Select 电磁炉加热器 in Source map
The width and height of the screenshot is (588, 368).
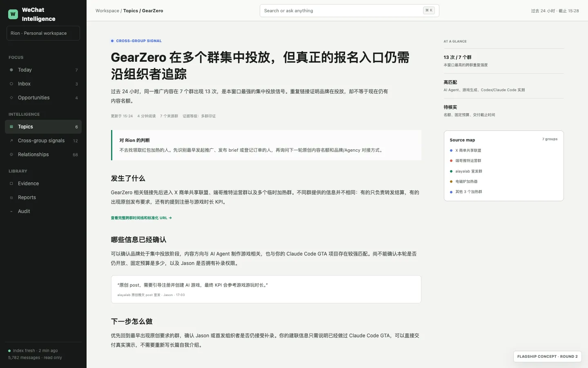click(466, 182)
